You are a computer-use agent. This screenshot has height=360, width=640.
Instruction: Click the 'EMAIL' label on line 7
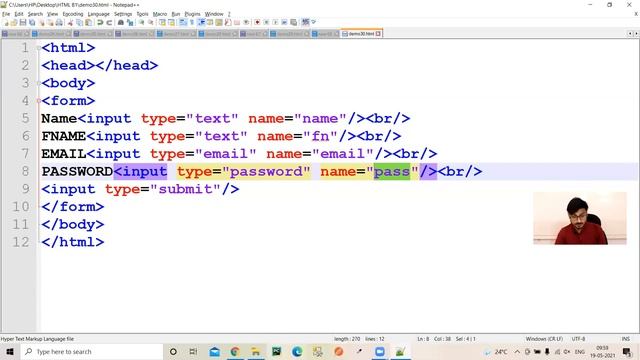tap(64, 154)
